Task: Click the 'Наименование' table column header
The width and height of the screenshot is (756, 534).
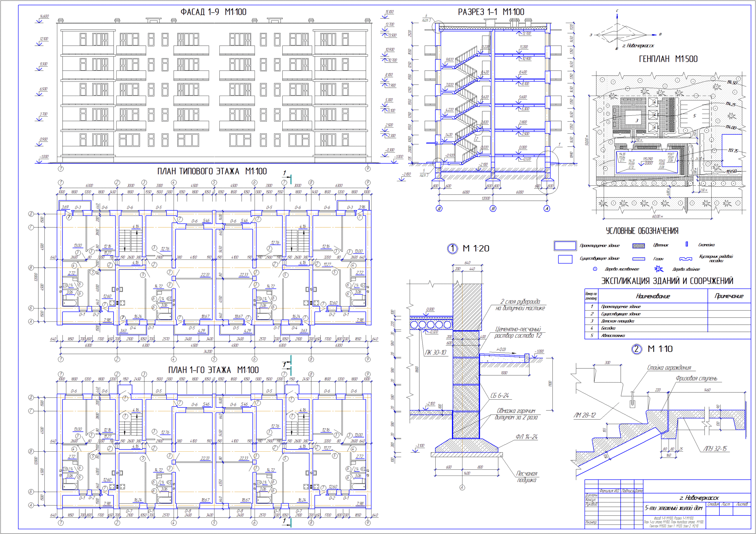Action: 653,296
